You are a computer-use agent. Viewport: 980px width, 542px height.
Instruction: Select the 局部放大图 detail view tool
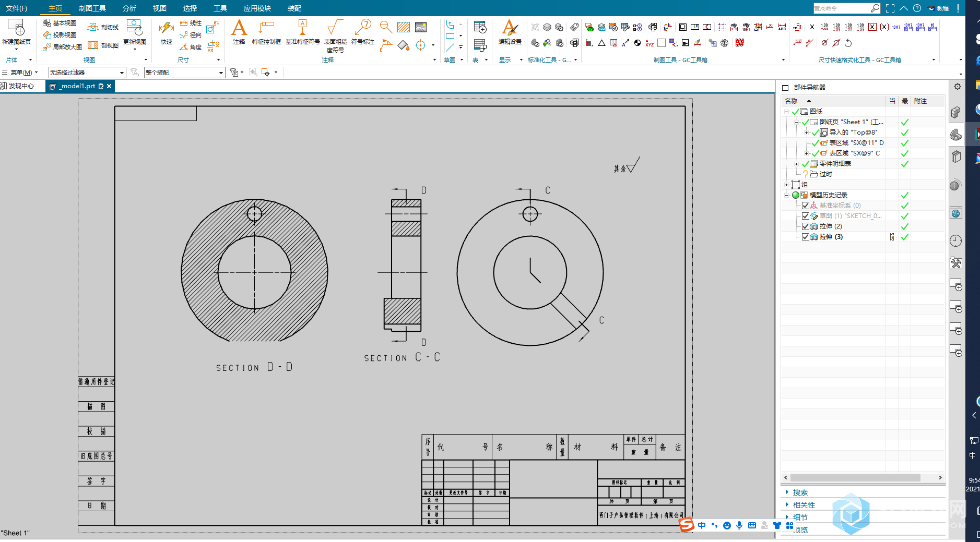click(x=62, y=47)
